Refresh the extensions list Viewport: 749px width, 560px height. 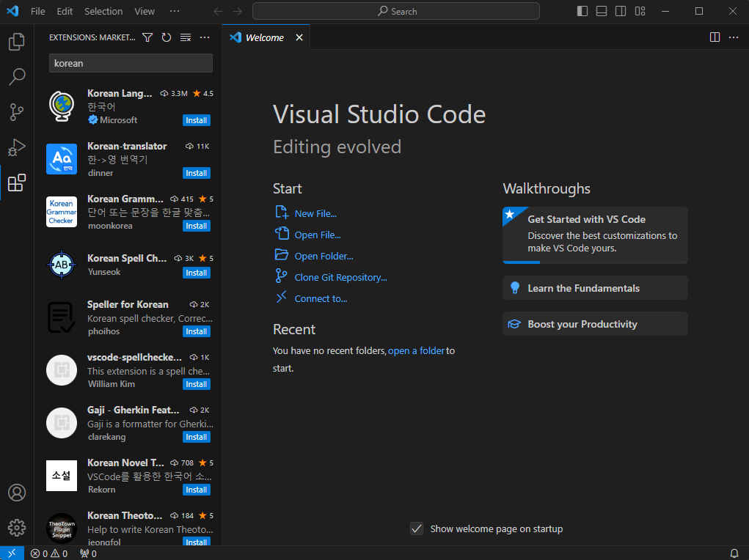pyautogui.click(x=167, y=37)
